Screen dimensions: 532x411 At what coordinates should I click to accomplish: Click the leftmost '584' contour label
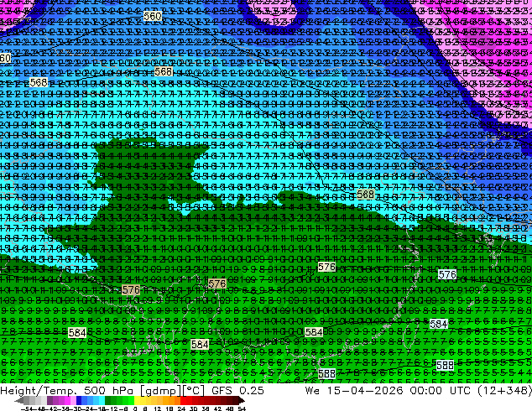(77, 333)
